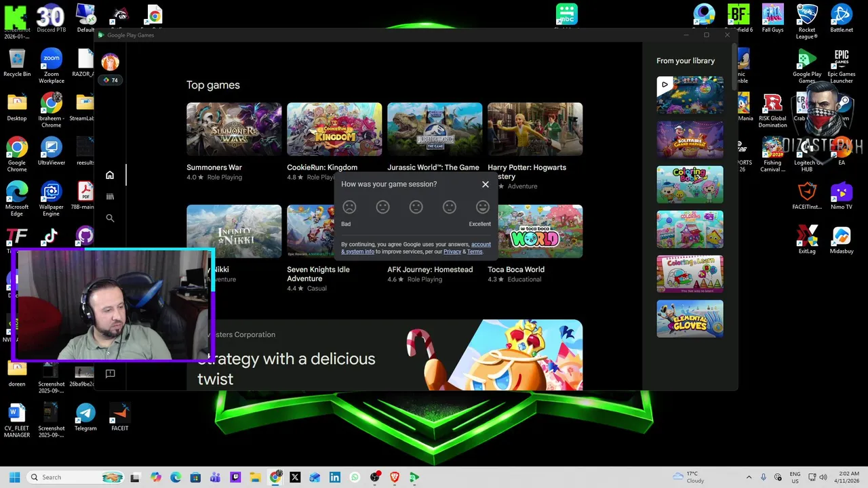
Task: Open the Jurassic World: The Game thumbnail
Action: 435,129
